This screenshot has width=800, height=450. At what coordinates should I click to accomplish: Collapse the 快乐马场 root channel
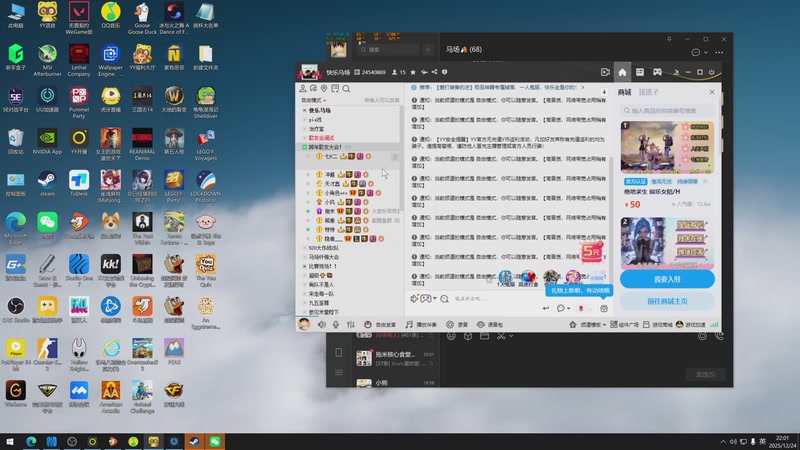305,110
